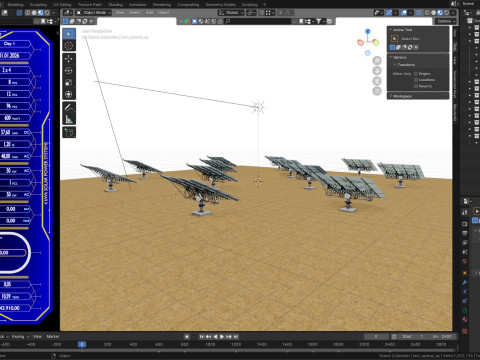This screenshot has width=480, height=360.
Task: Open the Object Data properties tab icon
Action: [465, 310]
